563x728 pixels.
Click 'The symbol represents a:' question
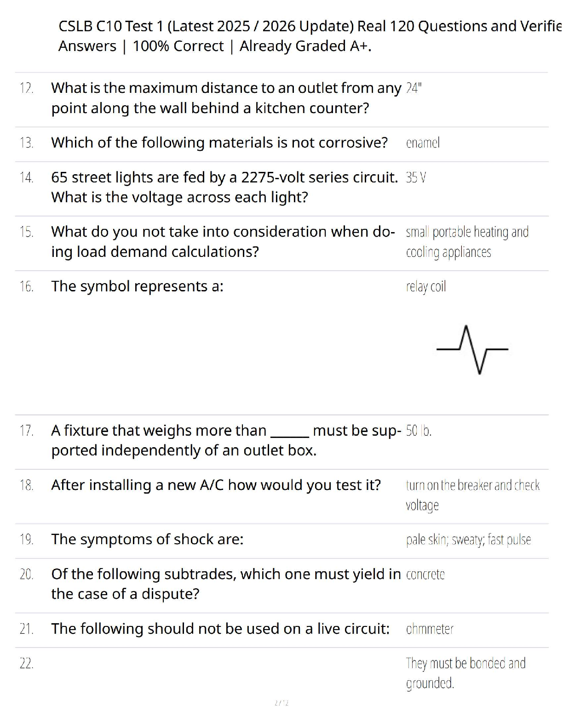pyautogui.click(x=137, y=286)
